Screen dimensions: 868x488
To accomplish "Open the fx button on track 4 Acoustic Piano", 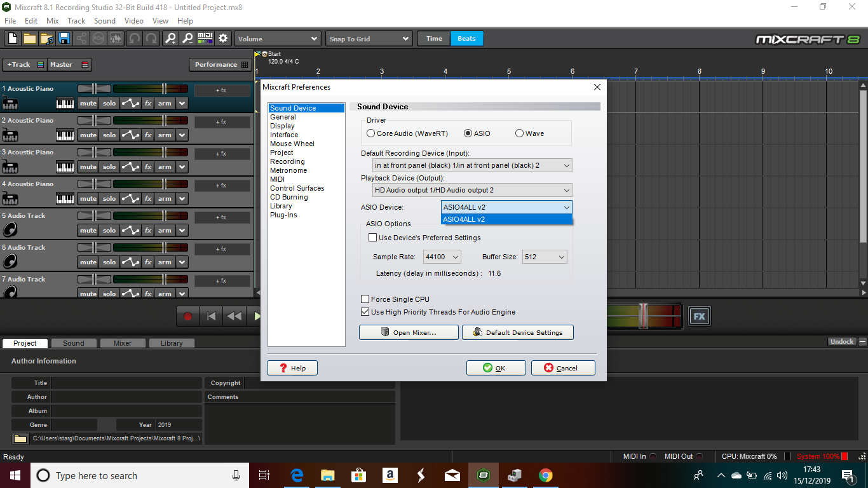I will (x=147, y=198).
